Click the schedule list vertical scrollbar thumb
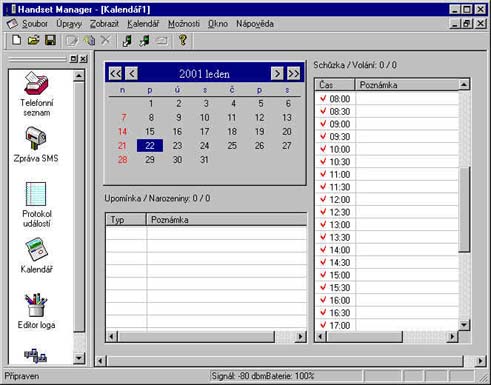The height and width of the screenshot is (385, 491). tap(464, 209)
